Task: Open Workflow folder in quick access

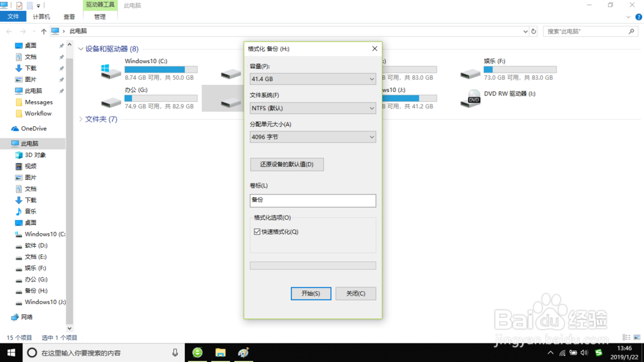Action: coord(38,113)
